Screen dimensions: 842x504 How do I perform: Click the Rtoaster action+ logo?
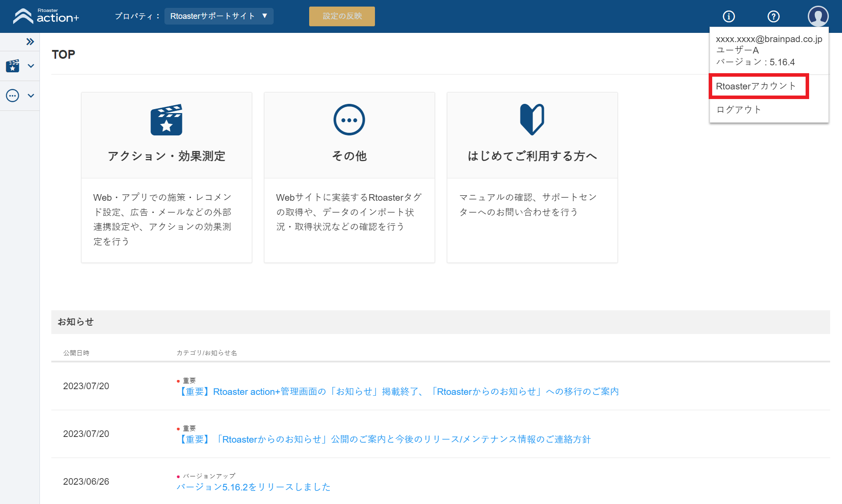click(x=46, y=16)
